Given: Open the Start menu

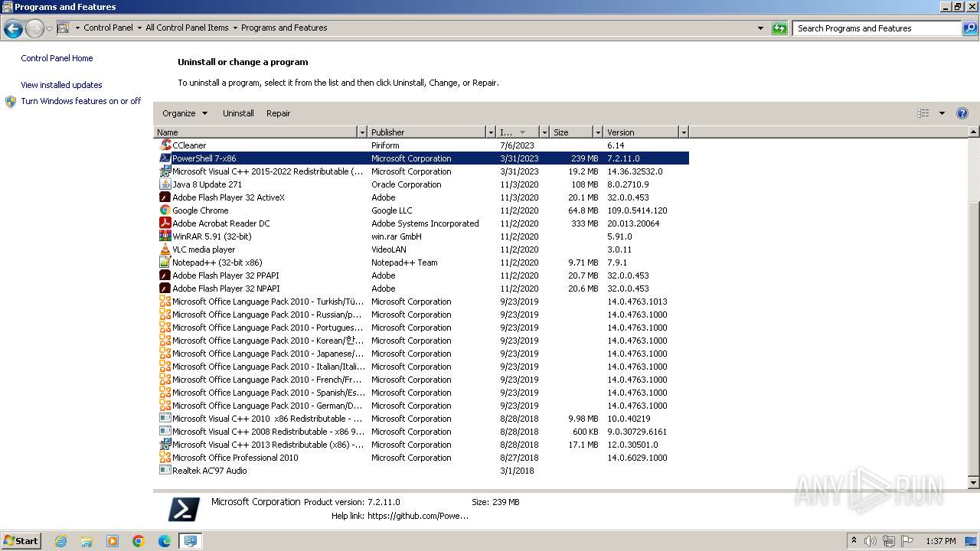Looking at the screenshot, I should pos(21,541).
